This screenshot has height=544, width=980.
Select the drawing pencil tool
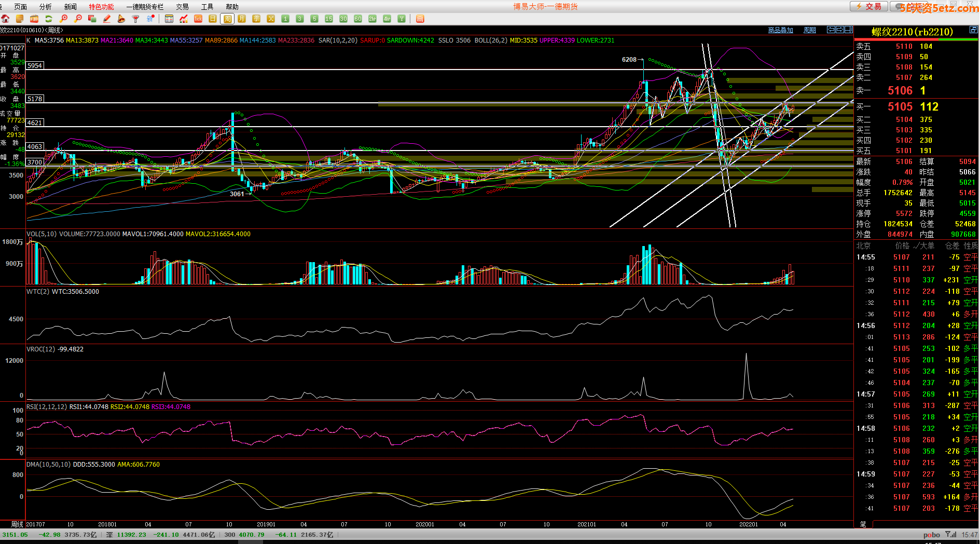coord(107,19)
